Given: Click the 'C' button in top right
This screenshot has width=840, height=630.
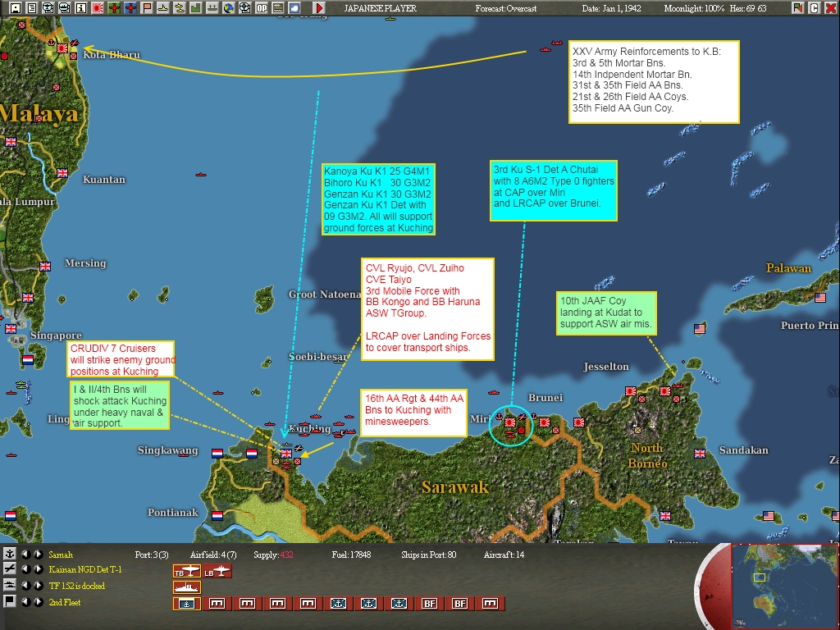Looking at the screenshot, I should tap(815, 7).
